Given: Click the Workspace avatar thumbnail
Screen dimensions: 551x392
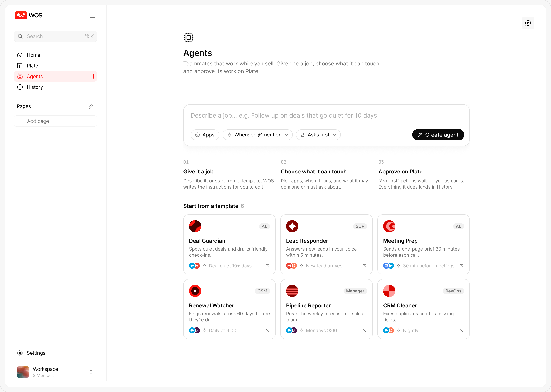Looking at the screenshot, I should point(23,372).
